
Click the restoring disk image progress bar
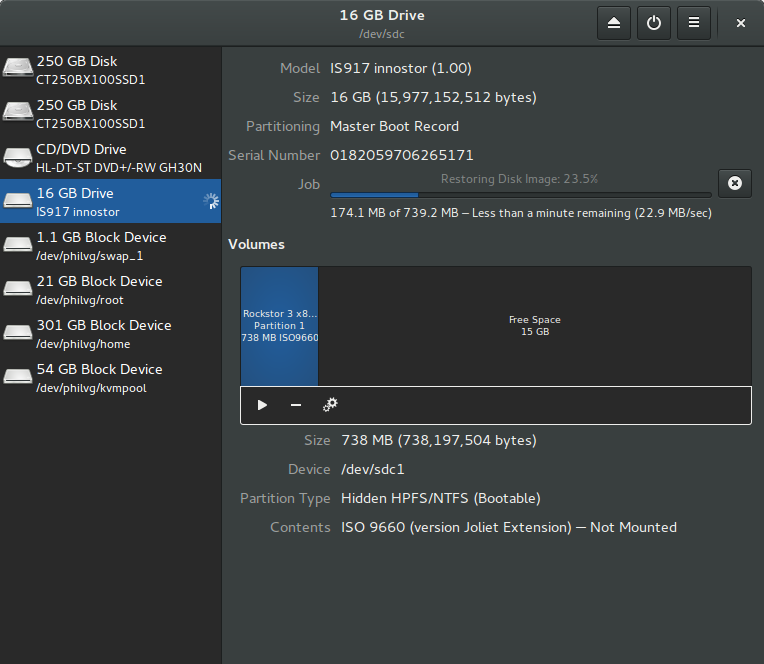(x=520, y=195)
